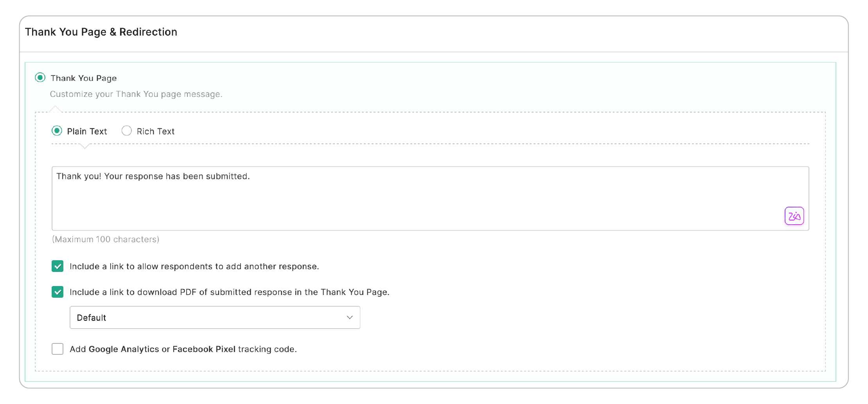This screenshot has height=404, width=868.
Task: Select the Thank You Page radio button
Action: click(x=40, y=77)
